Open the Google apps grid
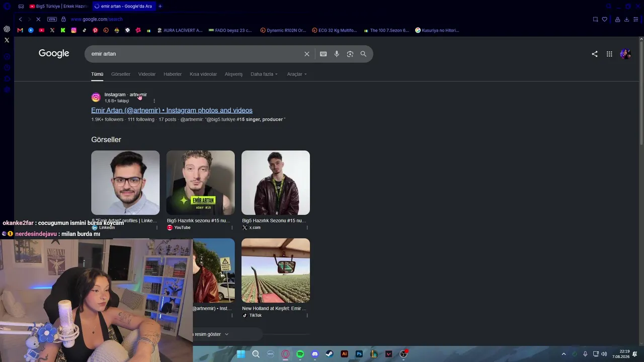Image resolution: width=644 pixels, height=362 pixels. click(609, 54)
